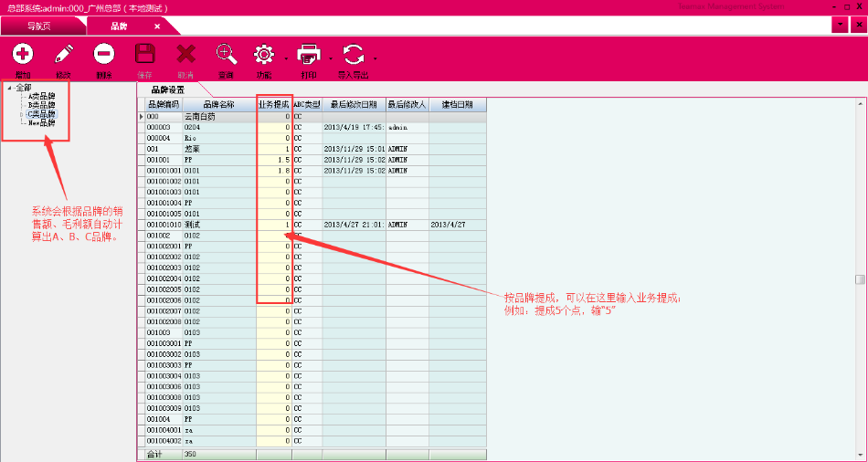Click the 导入导出 (Import/Export) refresh icon
Image resolution: width=868 pixels, height=462 pixels.
tap(353, 55)
